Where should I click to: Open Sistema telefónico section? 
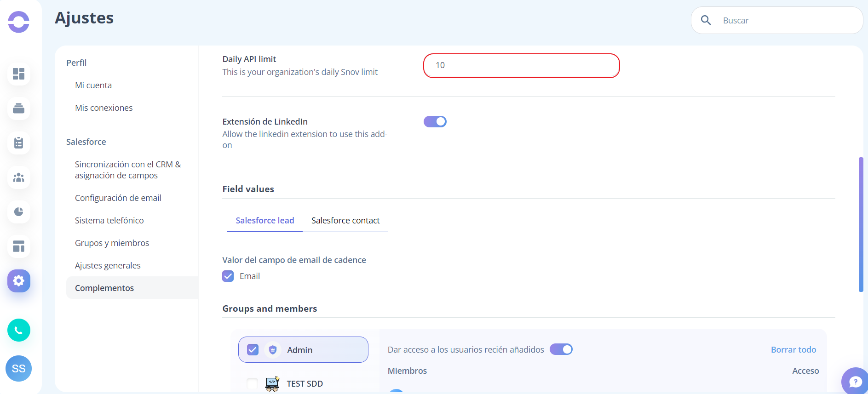(109, 220)
